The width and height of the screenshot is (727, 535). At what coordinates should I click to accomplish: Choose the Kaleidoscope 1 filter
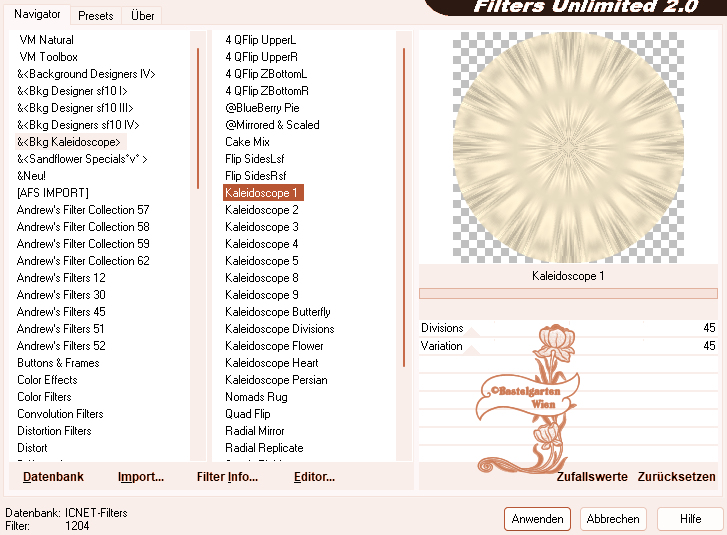point(263,193)
